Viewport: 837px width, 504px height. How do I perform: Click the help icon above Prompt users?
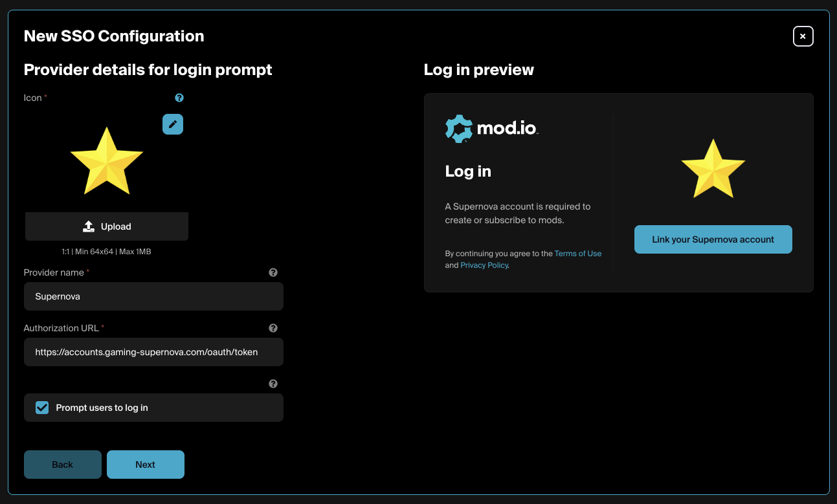click(273, 384)
